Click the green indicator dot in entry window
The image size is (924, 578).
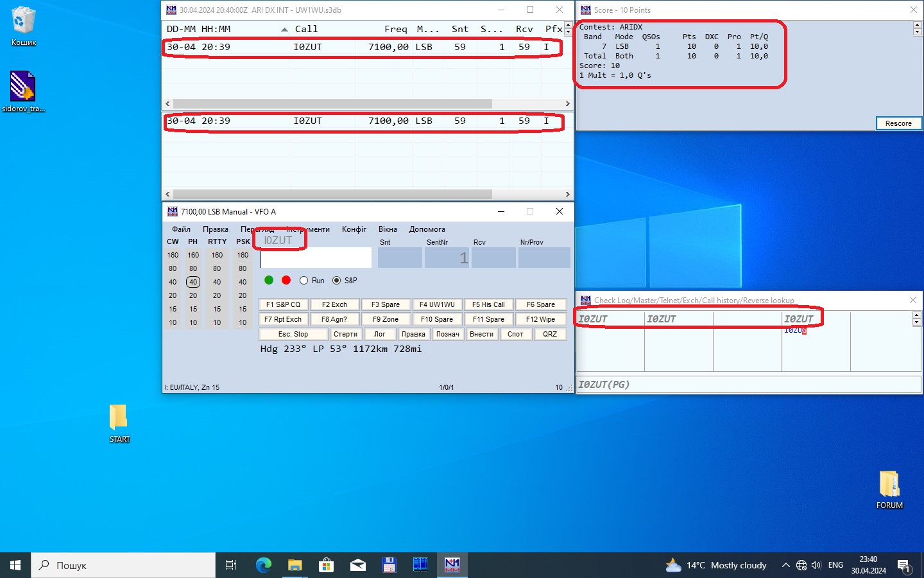269,280
